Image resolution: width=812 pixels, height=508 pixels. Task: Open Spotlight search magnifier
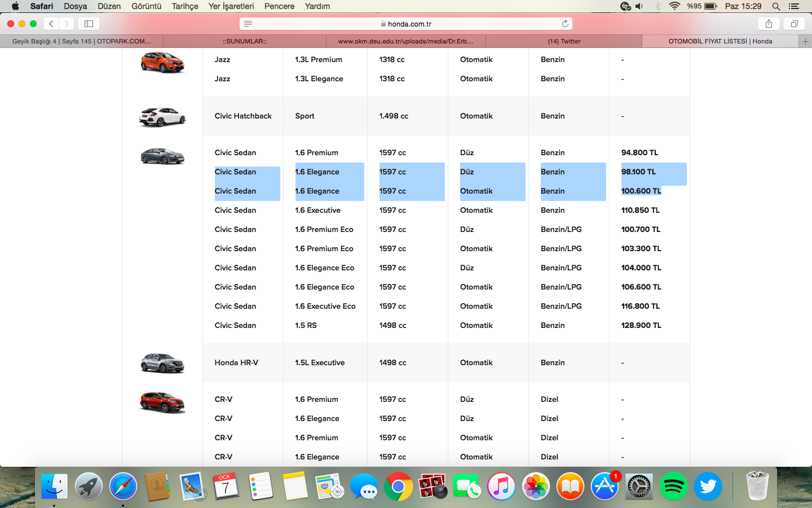pyautogui.click(x=776, y=6)
